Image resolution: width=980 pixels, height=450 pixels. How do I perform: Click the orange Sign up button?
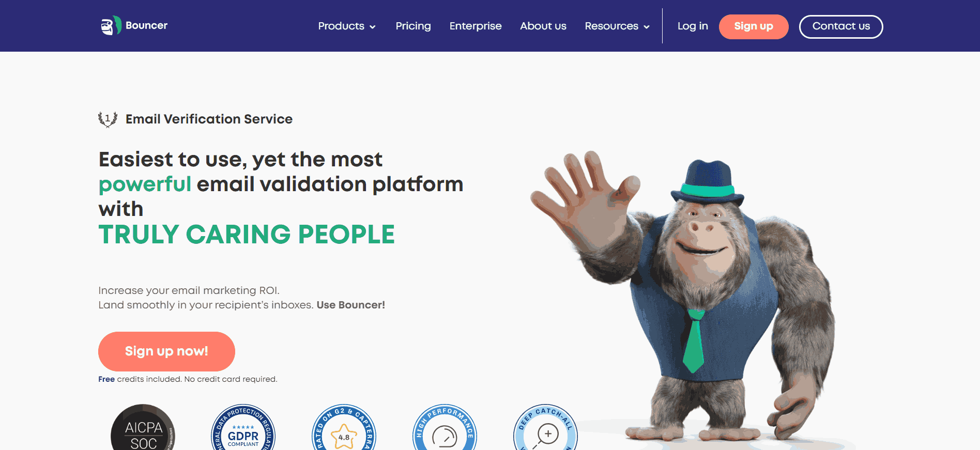(754, 26)
